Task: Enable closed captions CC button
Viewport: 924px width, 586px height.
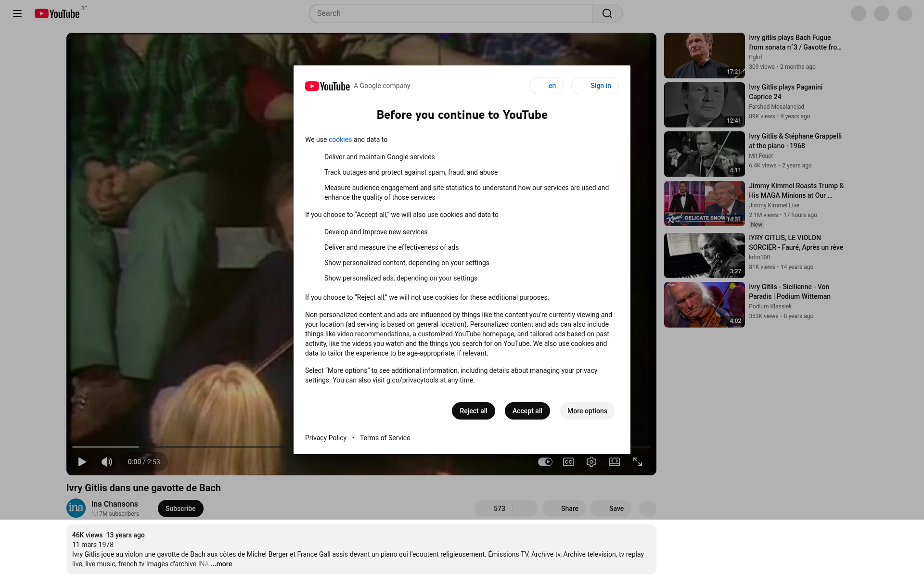Action: point(568,462)
